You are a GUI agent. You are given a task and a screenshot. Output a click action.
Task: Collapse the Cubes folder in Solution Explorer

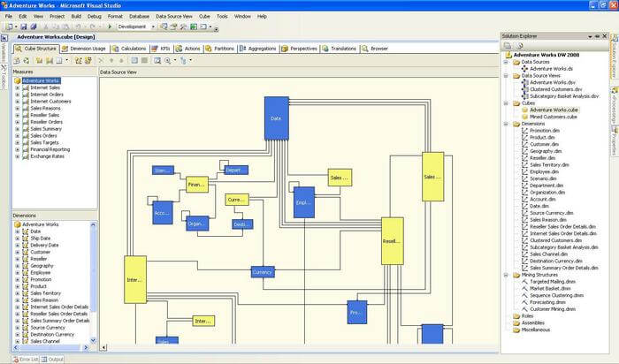point(506,103)
